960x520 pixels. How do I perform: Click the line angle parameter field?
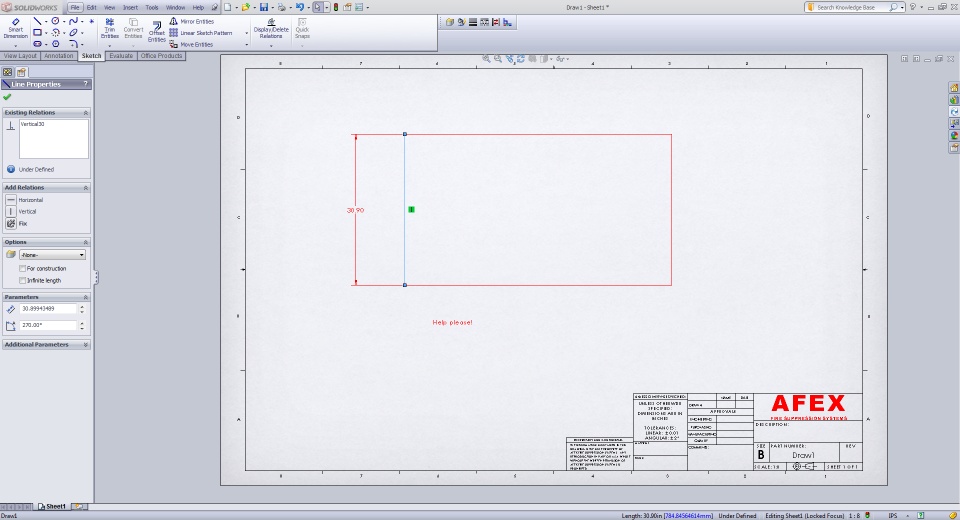point(48,325)
